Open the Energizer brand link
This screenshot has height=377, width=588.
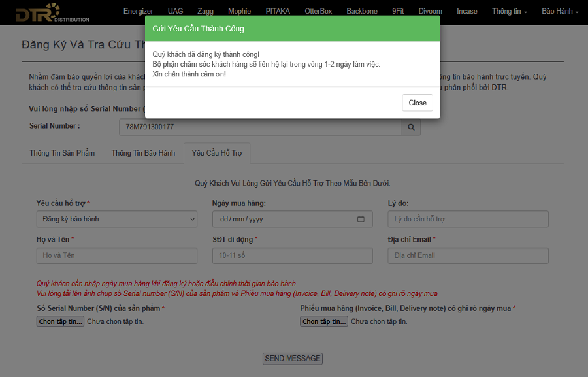[x=139, y=12]
